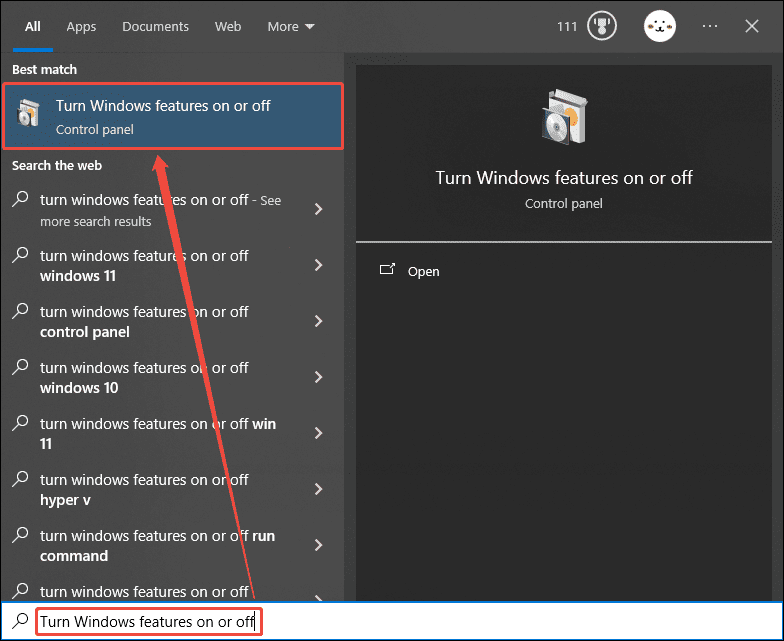
Task: Click the magnifier icon in the search box
Action: pyautogui.click(x=20, y=621)
